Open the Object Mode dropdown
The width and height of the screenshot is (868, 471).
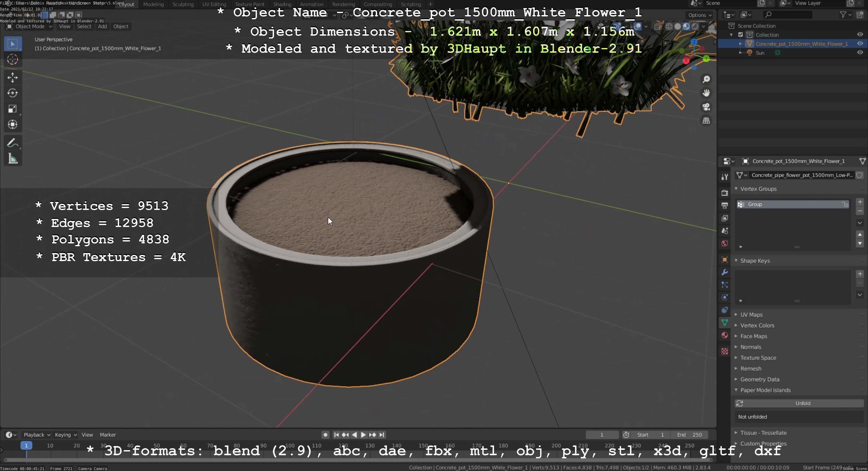[30, 26]
